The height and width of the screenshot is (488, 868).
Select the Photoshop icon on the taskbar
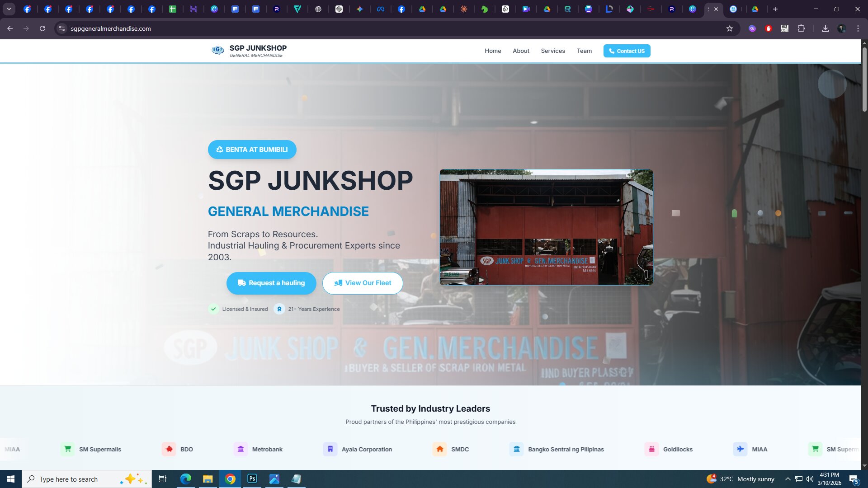click(252, 479)
